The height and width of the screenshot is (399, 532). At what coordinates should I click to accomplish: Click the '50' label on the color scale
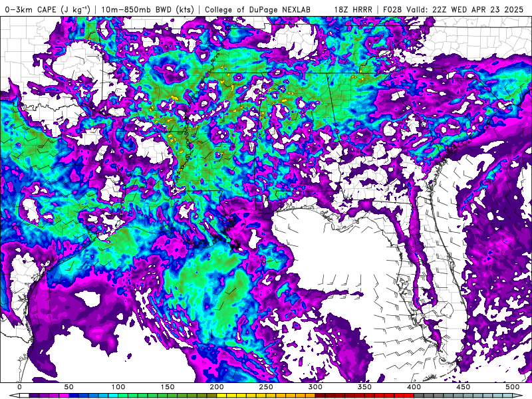[68, 387]
